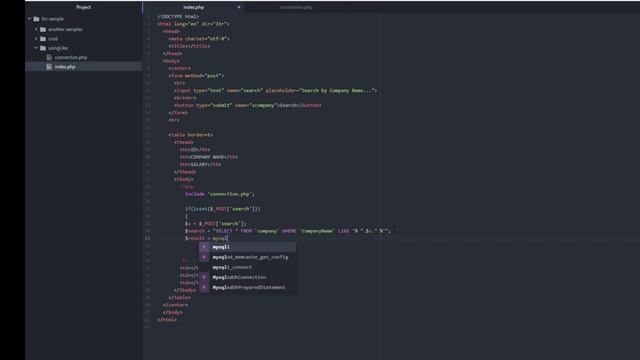Click the index.php file icon in tree
This screenshot has width=640, height=360.
pos(49,67)
